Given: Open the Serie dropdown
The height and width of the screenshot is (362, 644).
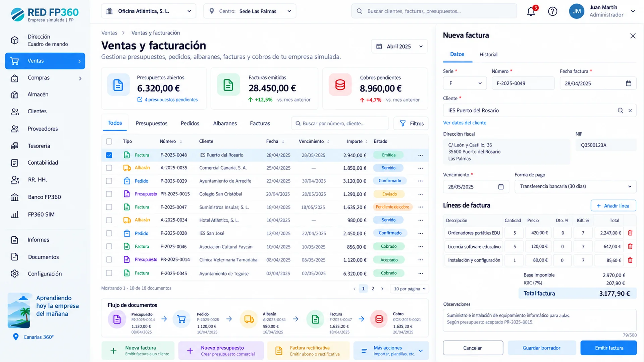Looking at the screenshot, I should pos(465,83).
